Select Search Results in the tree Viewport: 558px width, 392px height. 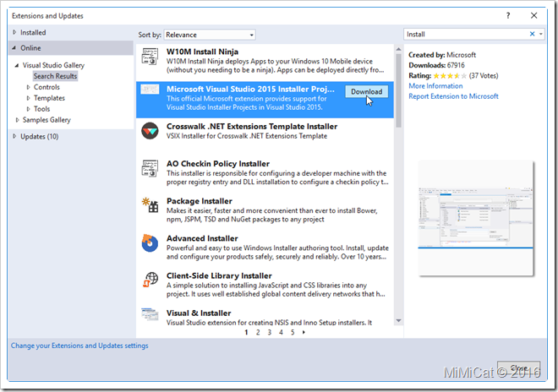coord(55,76)
